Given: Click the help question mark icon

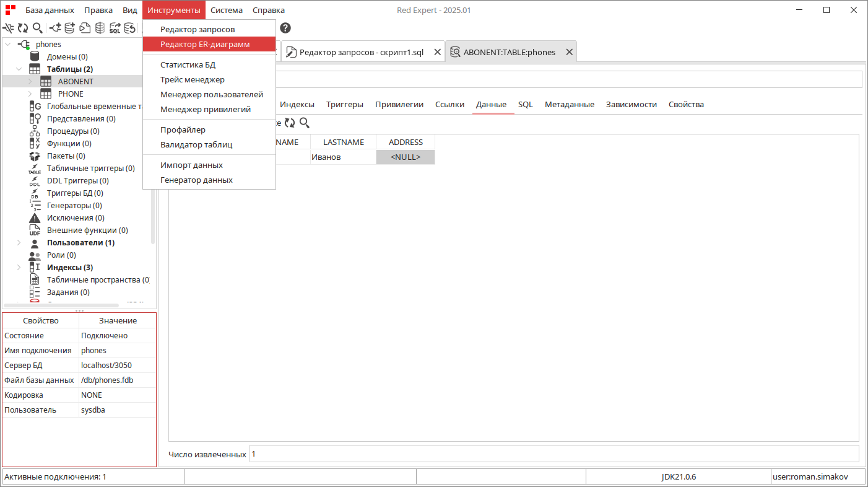Looking at the screenshot, I should point(285,28).
